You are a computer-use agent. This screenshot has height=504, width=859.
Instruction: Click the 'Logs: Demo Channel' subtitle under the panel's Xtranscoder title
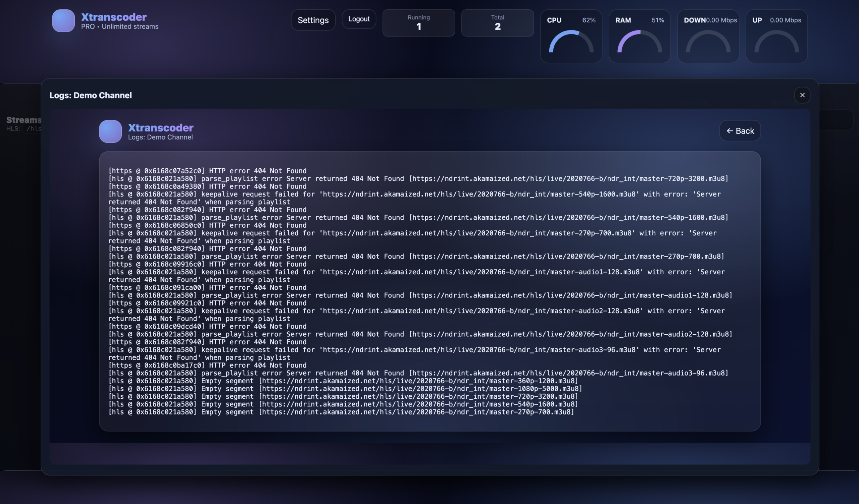[x=160, y=137]
